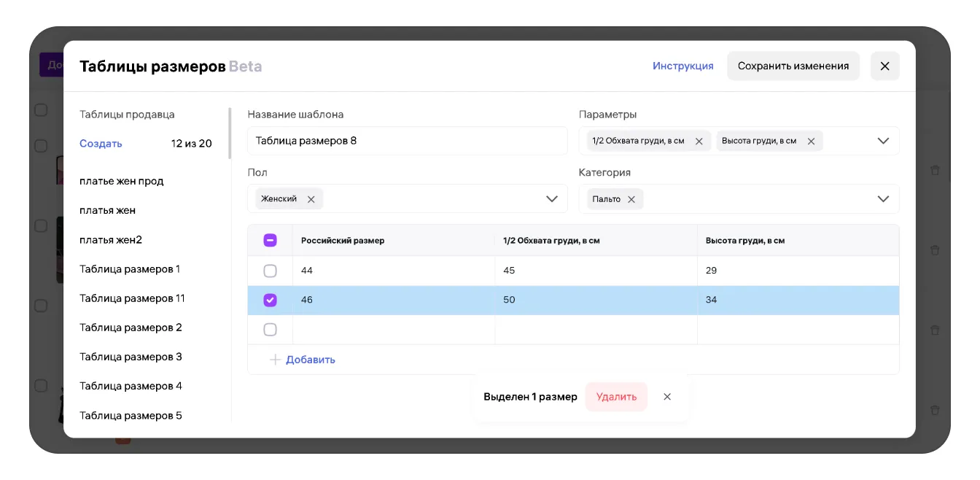
Task: Open the Инструкция link
Action: point(682,66)
